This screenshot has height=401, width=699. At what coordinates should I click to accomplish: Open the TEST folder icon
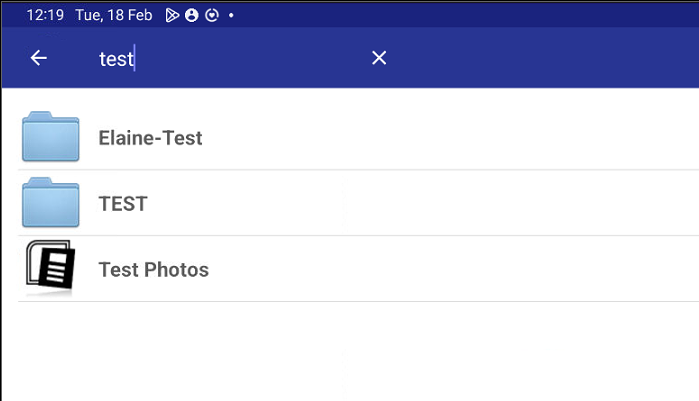(x=50, y=203)
